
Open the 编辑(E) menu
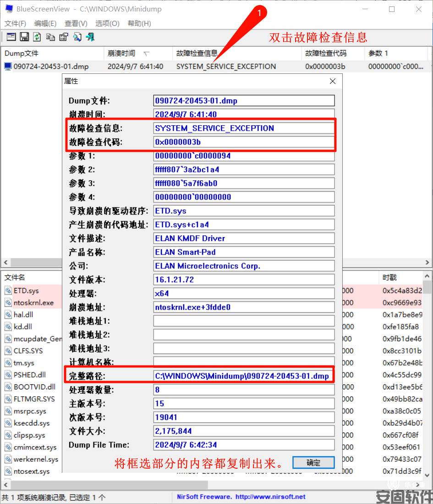tap(45, 23)
